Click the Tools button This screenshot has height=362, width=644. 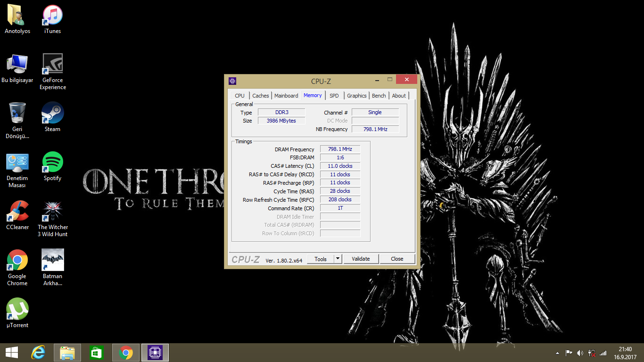tap(321, 259)
